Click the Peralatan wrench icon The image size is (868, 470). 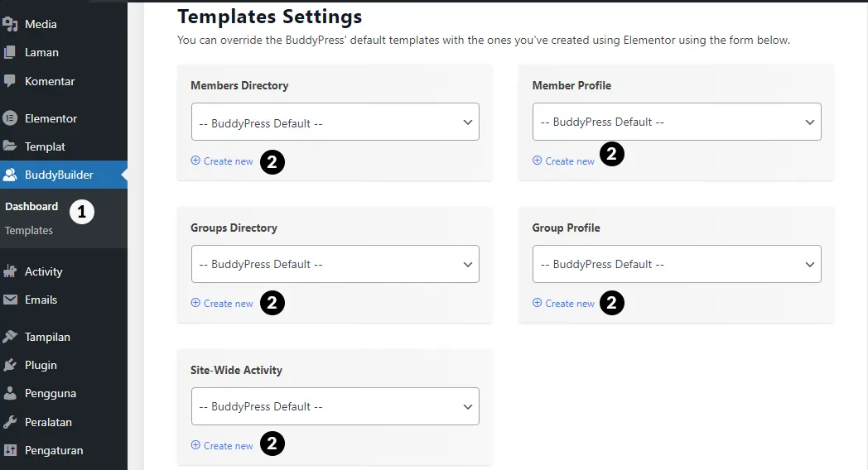10,422
